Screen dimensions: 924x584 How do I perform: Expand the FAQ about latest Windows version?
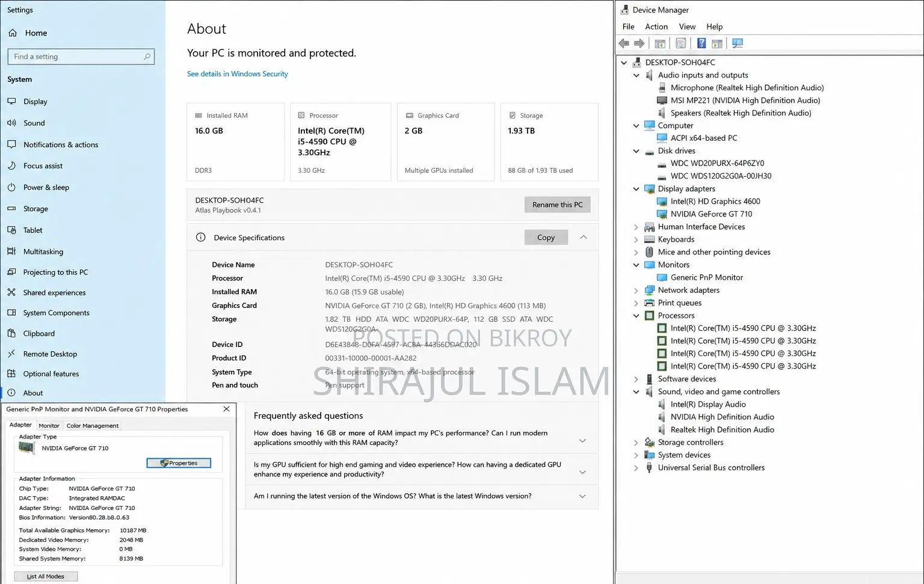point(582,496)
